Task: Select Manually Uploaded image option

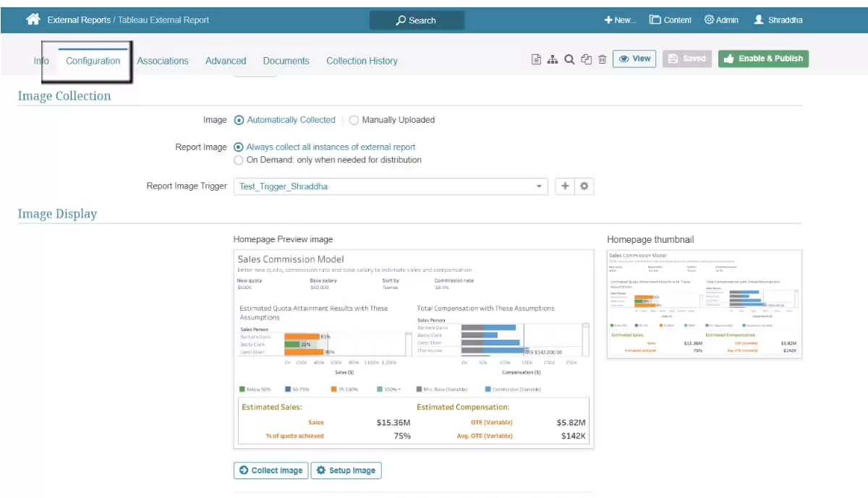Action: pos(392,120)
